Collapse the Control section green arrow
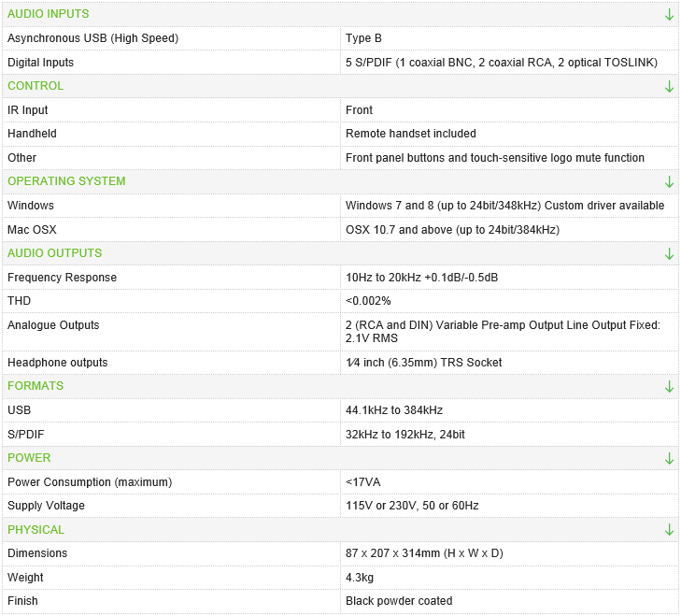 tap(669, 86)
